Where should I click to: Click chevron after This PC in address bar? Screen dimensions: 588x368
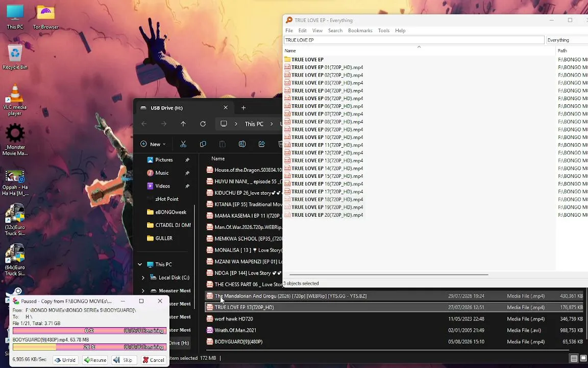pyautogui.click(x=272, y=124)
